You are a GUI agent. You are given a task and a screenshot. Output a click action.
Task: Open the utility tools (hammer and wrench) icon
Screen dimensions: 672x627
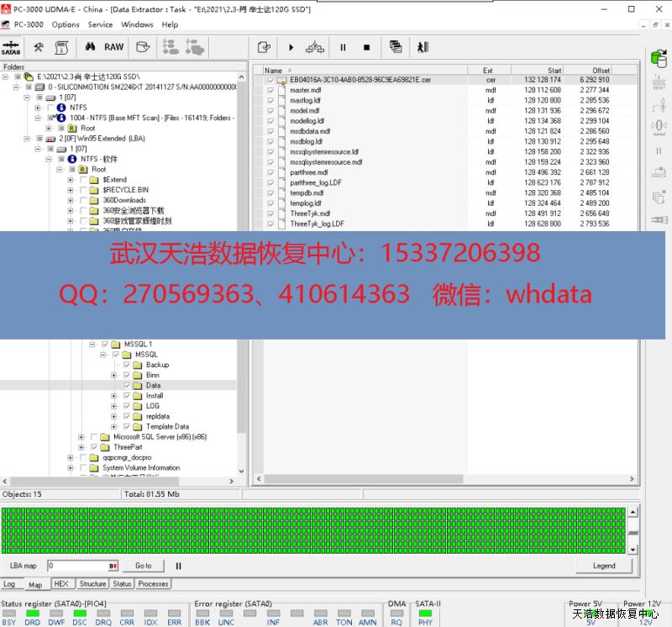39,47
